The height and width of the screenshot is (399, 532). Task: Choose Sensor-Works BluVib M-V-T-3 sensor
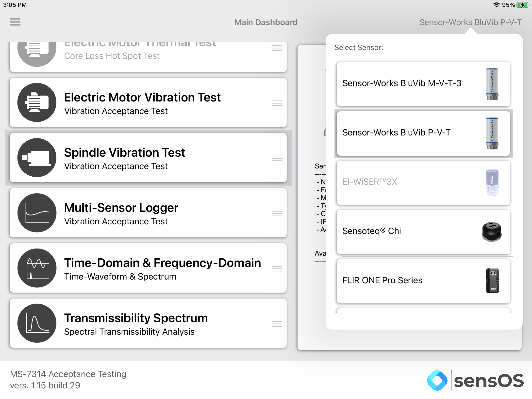423,84
